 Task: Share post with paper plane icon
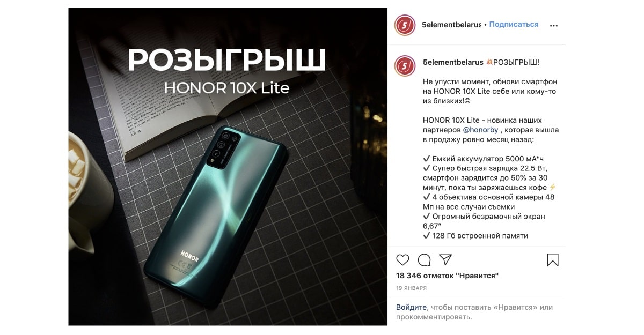(445, 260)
